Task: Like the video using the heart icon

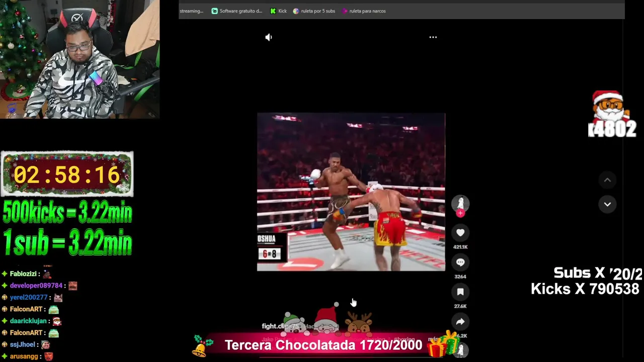Action: (460, 233)
